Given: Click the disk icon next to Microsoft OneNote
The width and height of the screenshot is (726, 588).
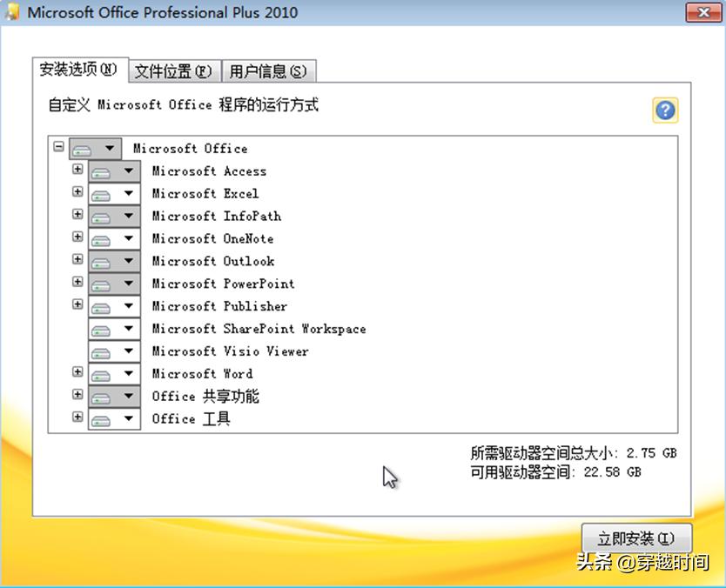Looking at the screenshot, I should pyautogui.click(x=102, y=238).
